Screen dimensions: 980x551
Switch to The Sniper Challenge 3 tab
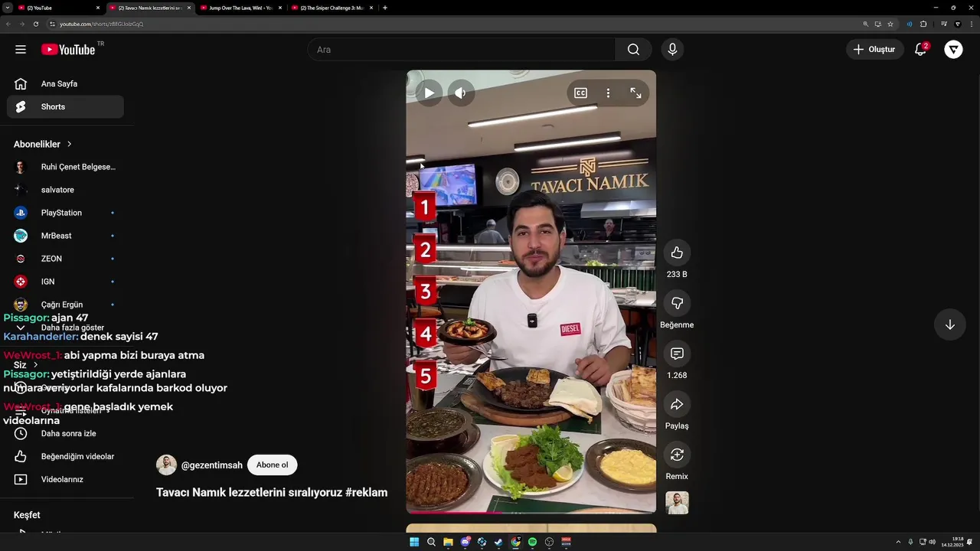pyautogui.click(x=332, y=8)
